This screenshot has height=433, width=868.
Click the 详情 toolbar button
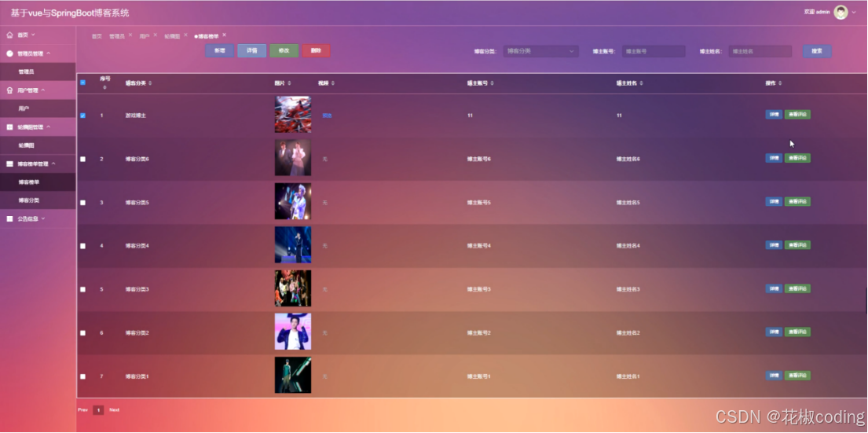click(x=252, y=51)
